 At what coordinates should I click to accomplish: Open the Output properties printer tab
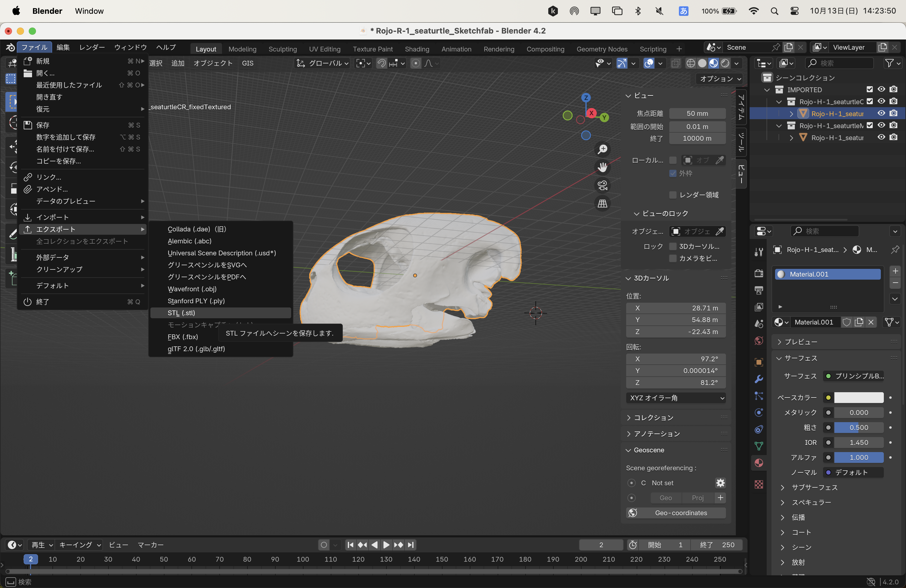pos(759,290)
